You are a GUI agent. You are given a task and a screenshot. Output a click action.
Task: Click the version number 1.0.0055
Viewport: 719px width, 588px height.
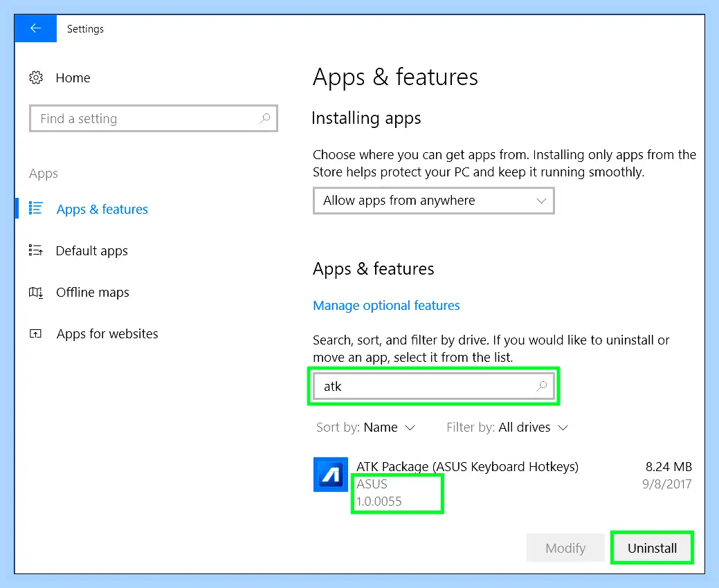coord(379,502)
